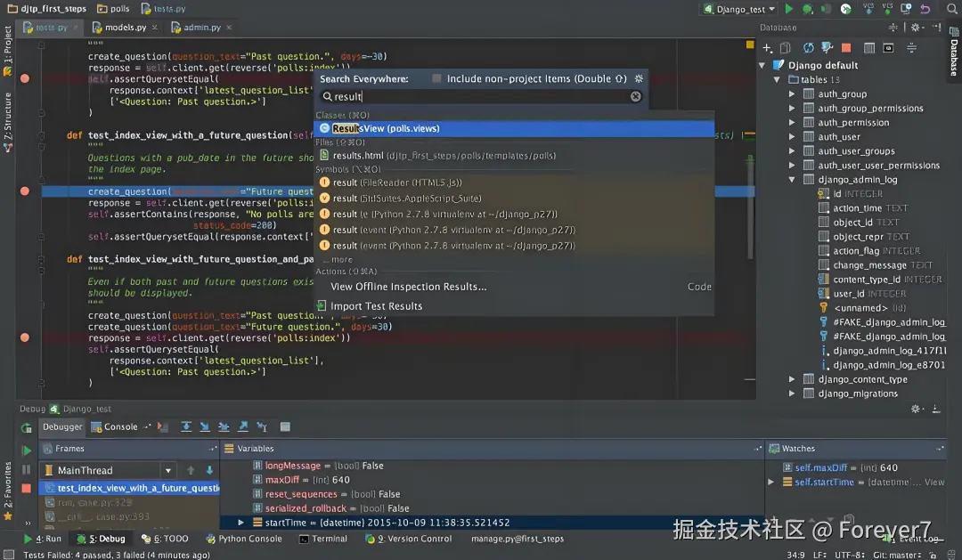This screenshot has height=560, width=962.
Task: Pause the program in the Debug sidebar
Action: click(x=27, y=470)
